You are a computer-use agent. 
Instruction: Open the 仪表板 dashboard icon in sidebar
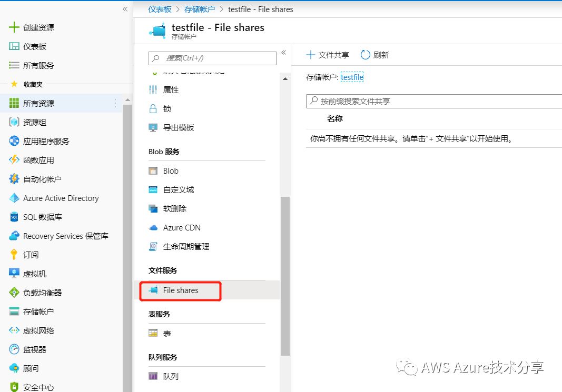click(x=14, y=46)
